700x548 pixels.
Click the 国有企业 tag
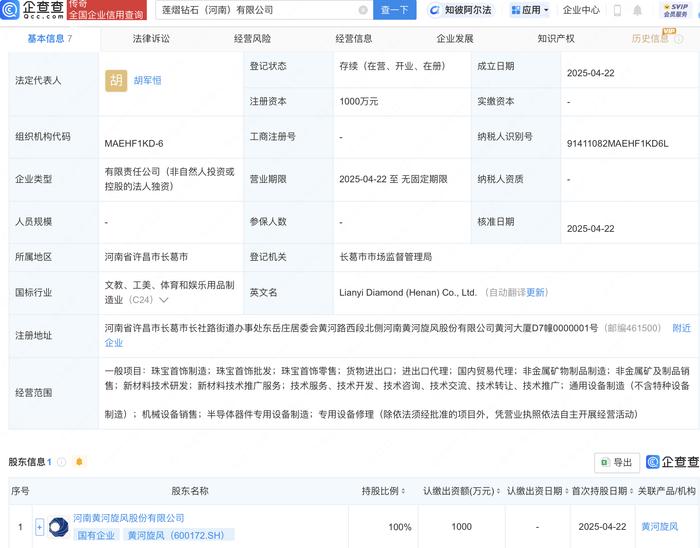pyautogui.click(x=96, y=535)
